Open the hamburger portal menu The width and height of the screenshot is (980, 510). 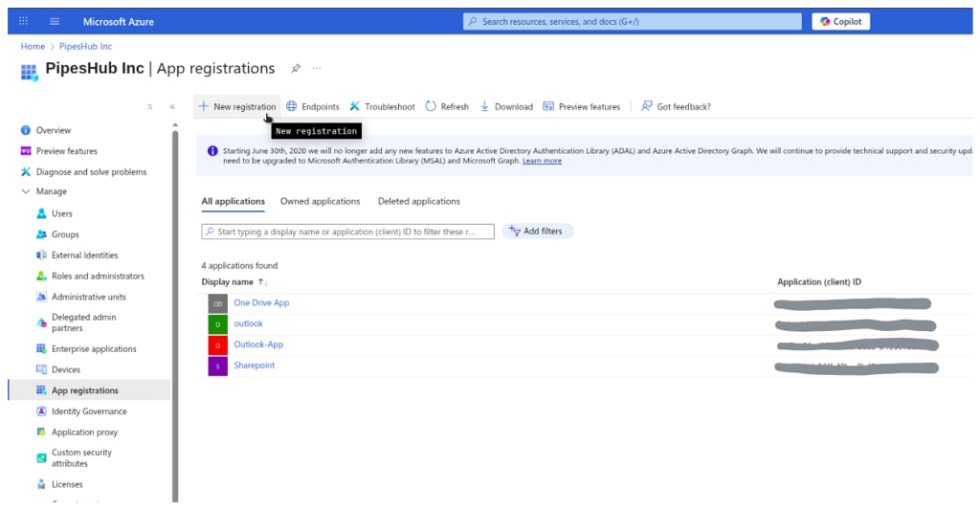coord(55,21)
